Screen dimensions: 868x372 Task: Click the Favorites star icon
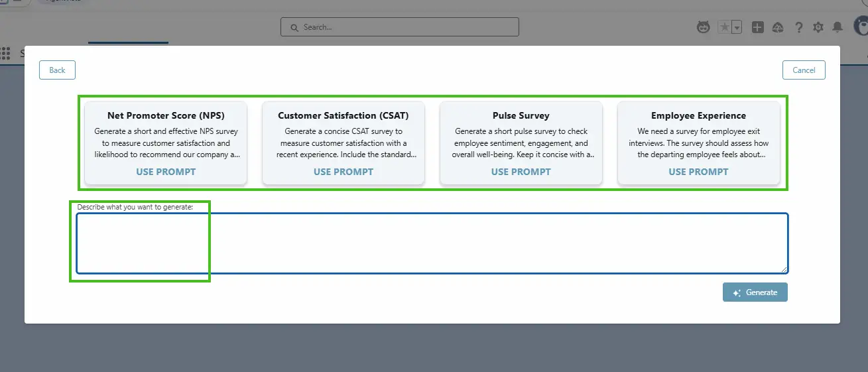click(725, 27)
